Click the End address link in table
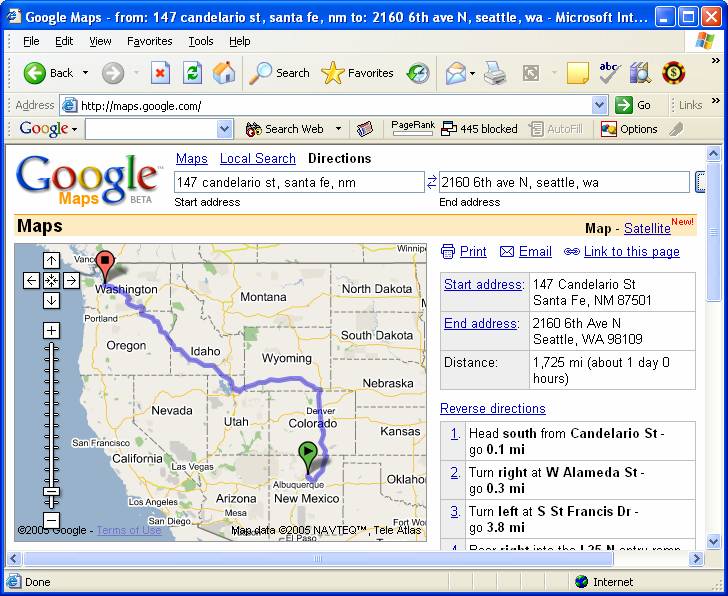The width and height of the screenshot is (728, 596). tap(480, 323)
